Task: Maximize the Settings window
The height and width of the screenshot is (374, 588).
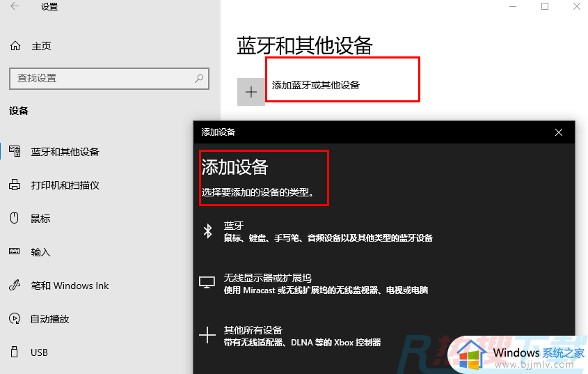Action: [545, 6]
